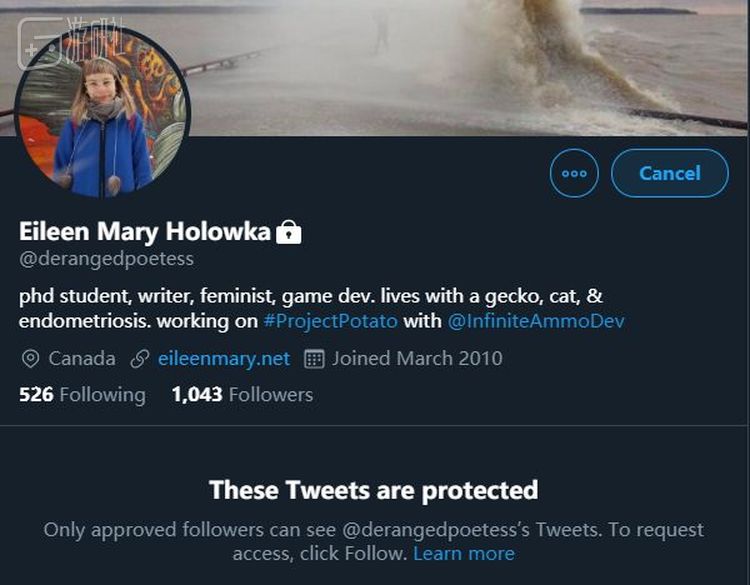View the 526 Following list
Image resolution: width=750 pixels, height=585 pixels.
[82, 395]
